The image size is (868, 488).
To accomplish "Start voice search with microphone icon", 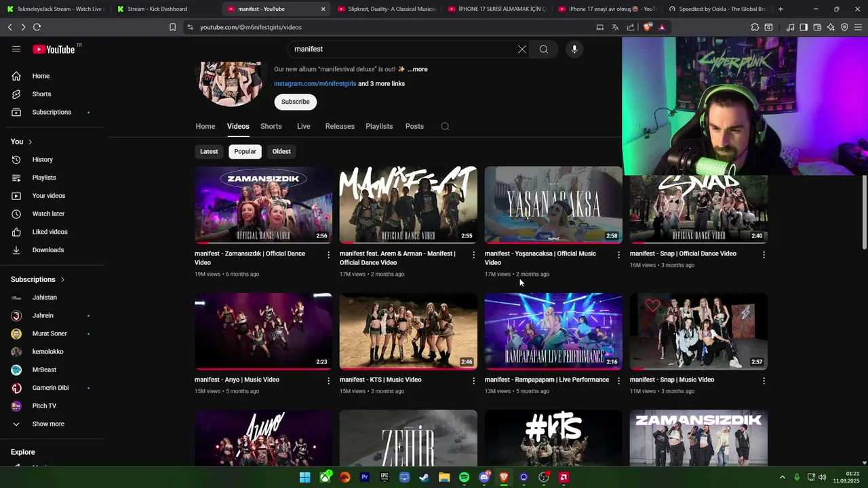I will (574, 49).
